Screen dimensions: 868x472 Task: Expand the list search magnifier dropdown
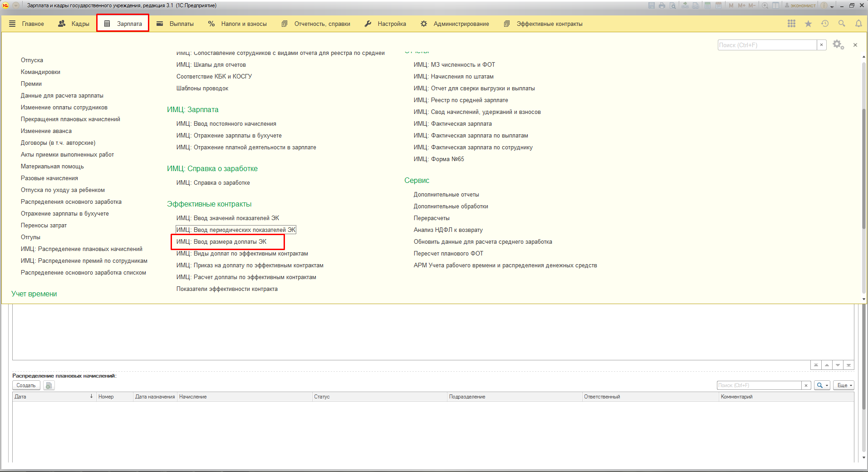[822, 385]
